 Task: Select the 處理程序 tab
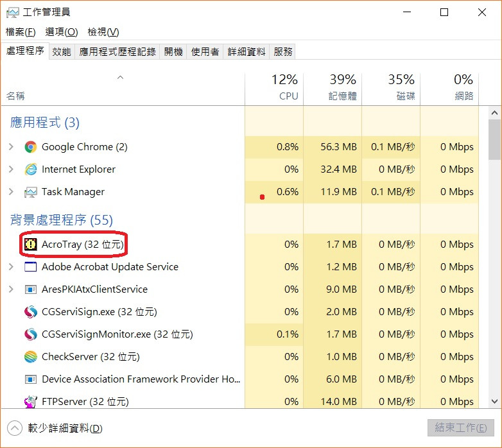[x=25, y=51]
